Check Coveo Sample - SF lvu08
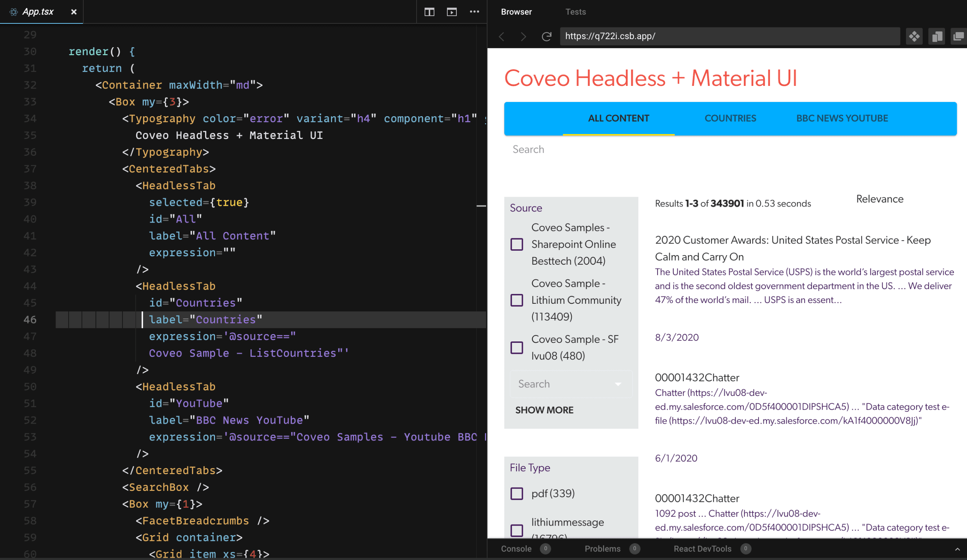This screenshot has width=967, height=560. pyautogui.click(x=516, y=348)
